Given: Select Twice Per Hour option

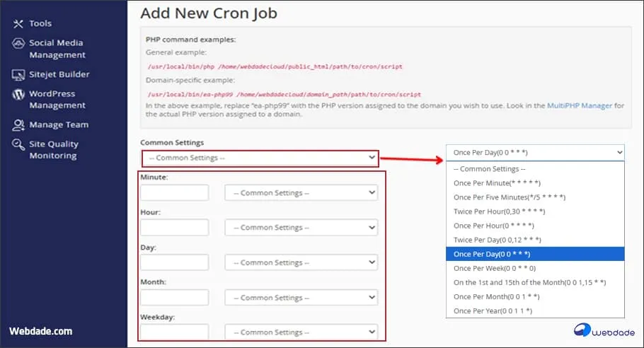Looking at the screenshot, I should click(x=499, y=211).
